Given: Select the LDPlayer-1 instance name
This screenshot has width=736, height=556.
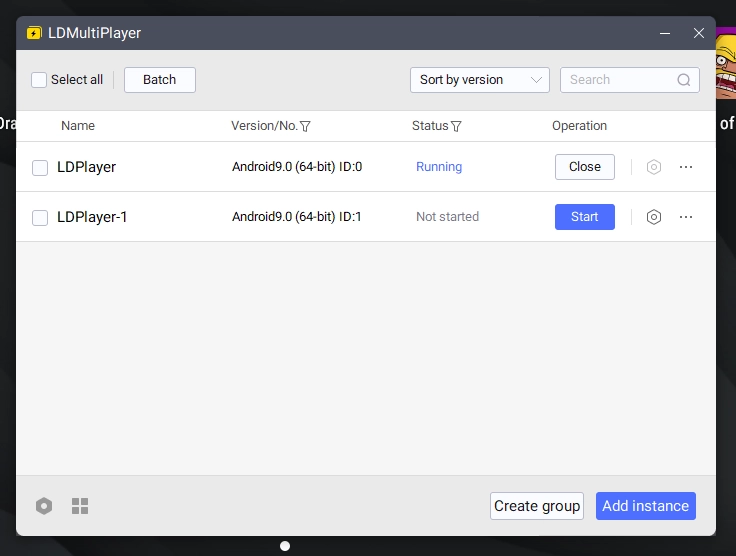Looking at the screenshot, I should (92, 217).
